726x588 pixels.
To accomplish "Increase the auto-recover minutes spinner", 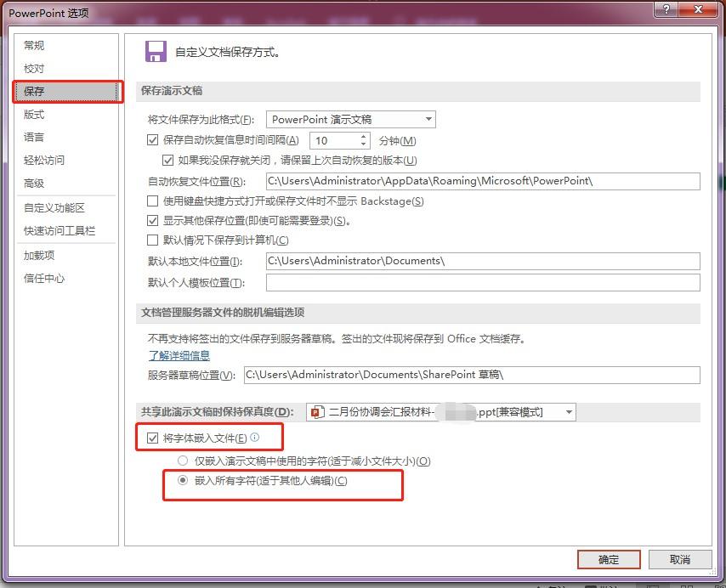I will (x=364, y=136).
